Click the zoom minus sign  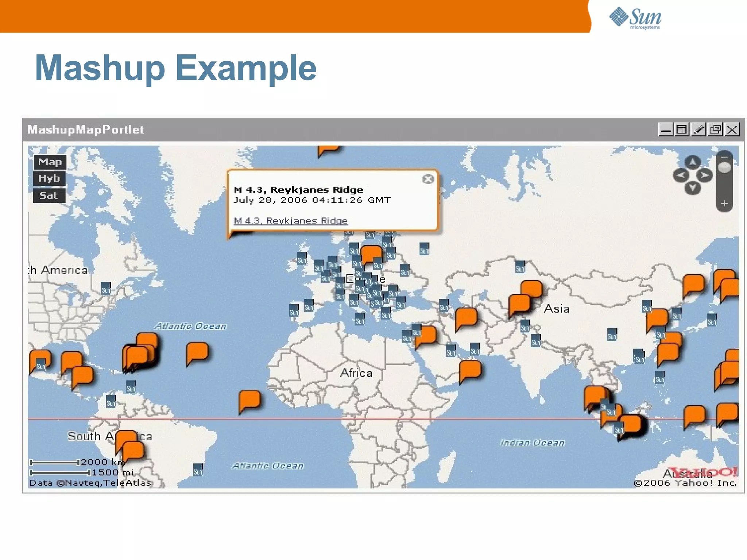[x=724, y=157]
